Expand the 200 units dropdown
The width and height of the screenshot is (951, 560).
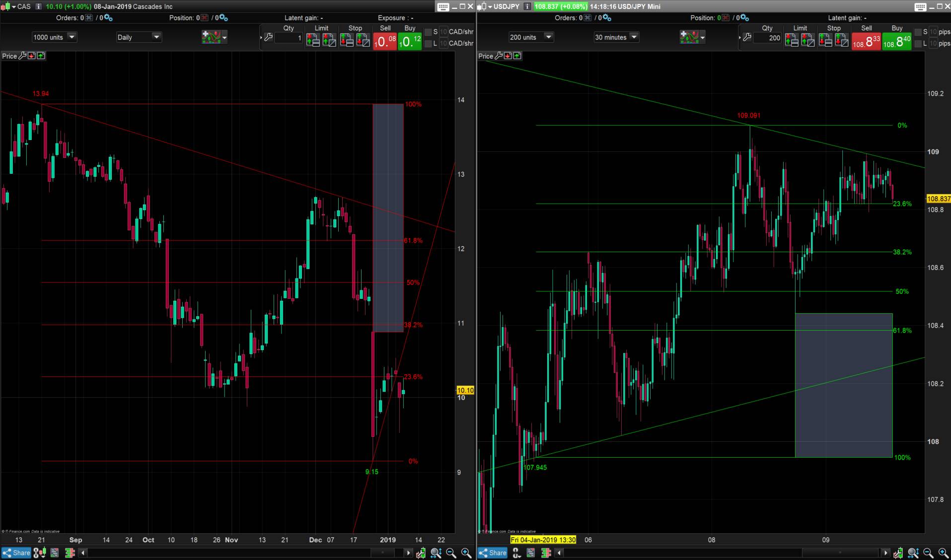click(x=531, y=37)
